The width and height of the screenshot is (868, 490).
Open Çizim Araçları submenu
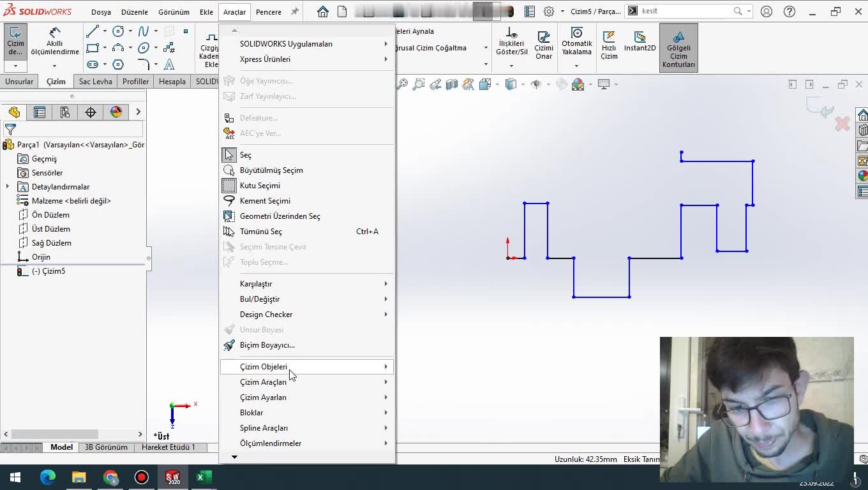click(307, 382)
